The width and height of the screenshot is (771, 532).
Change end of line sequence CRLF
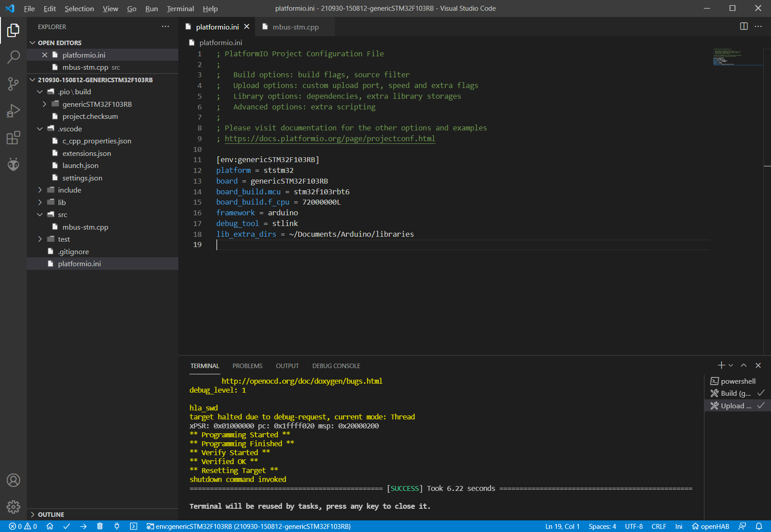click(x=659, y=526)
